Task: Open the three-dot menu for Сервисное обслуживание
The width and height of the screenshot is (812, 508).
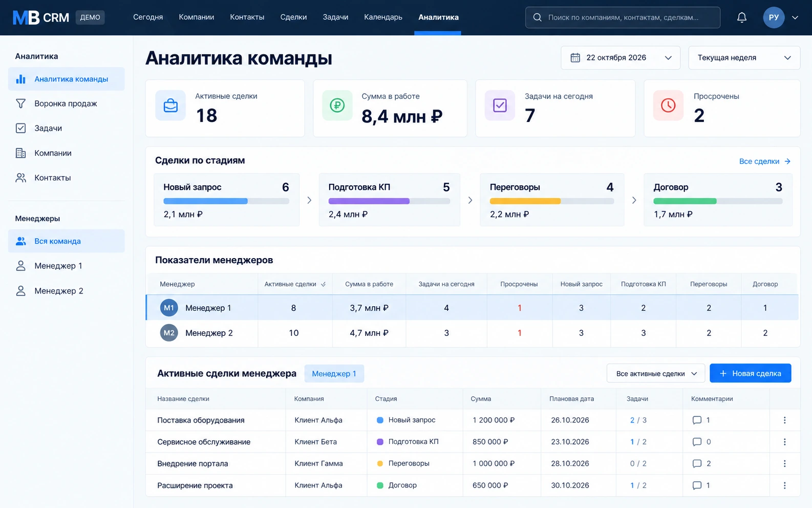Action: pyautogui.click(x=784, y=442)
